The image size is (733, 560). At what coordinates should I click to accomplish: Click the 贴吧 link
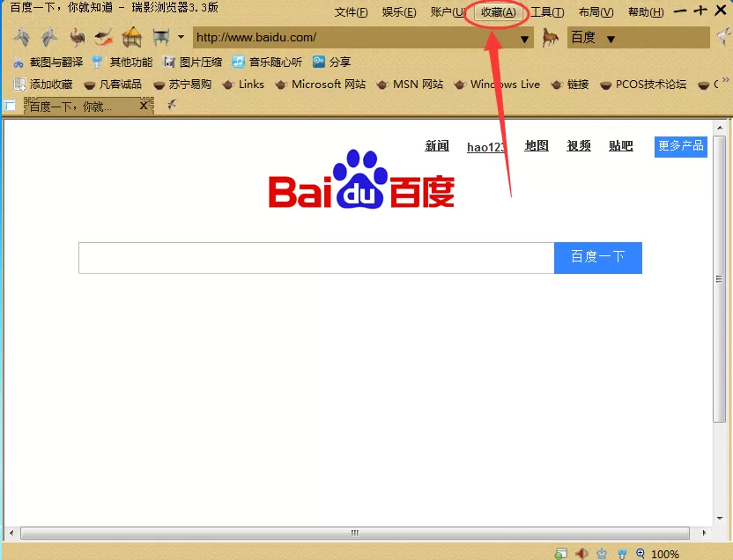[x=621, y=146]
